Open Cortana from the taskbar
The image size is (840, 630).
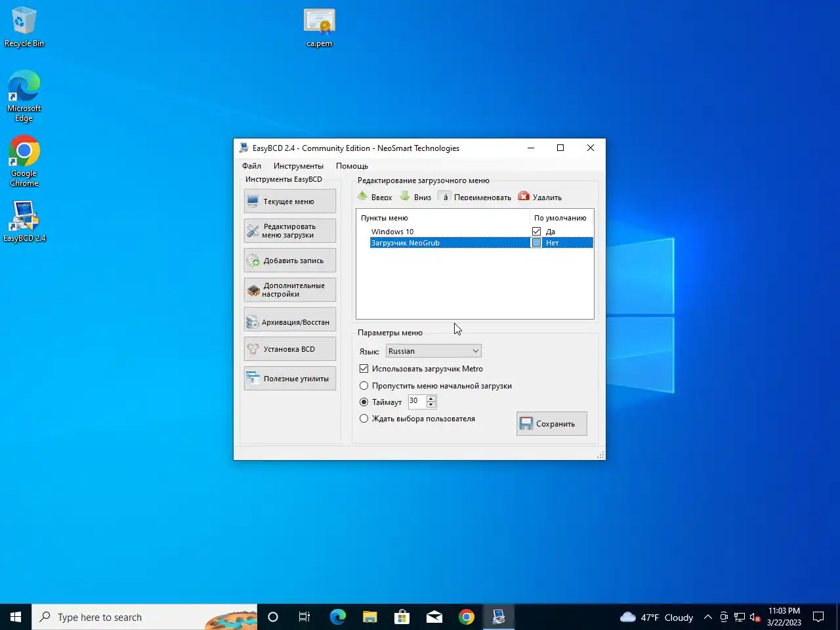pyautogui.click(x=273, y=617)
